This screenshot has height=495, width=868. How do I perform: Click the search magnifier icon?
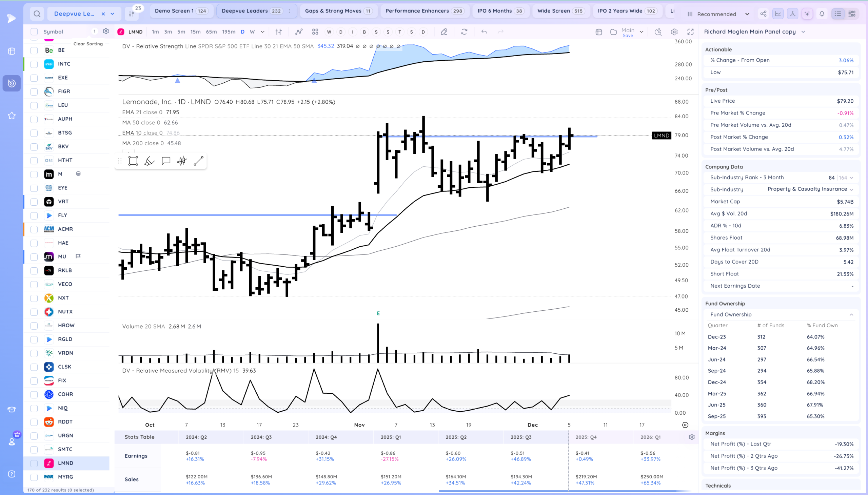click(x=37, y=14)
